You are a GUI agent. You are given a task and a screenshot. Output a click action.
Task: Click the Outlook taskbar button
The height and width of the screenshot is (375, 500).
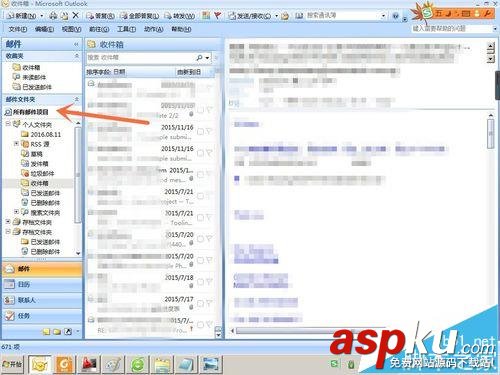coord(40,364)
